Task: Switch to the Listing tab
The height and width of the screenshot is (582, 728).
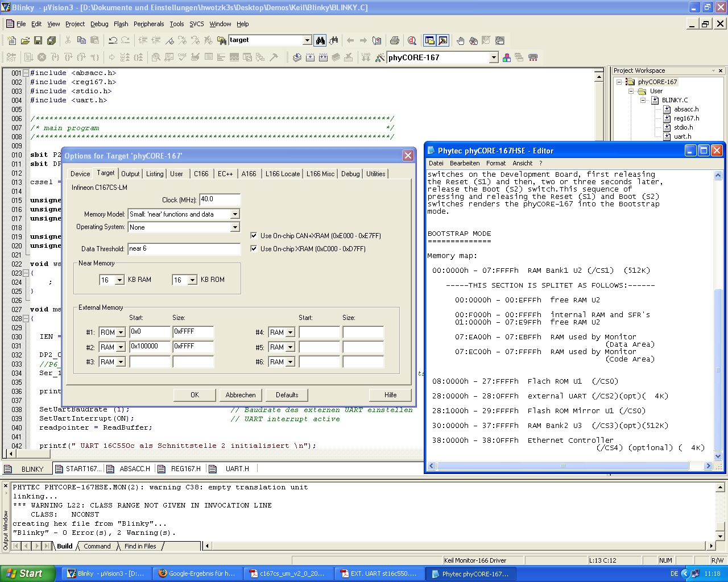Action: 155,174
